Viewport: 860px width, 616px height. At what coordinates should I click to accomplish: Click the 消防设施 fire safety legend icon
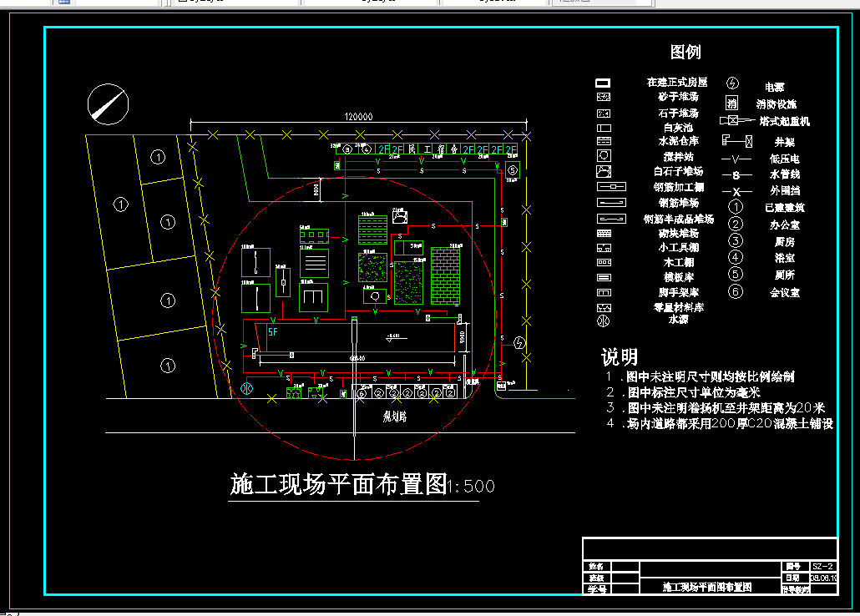(x=731, y=104)
